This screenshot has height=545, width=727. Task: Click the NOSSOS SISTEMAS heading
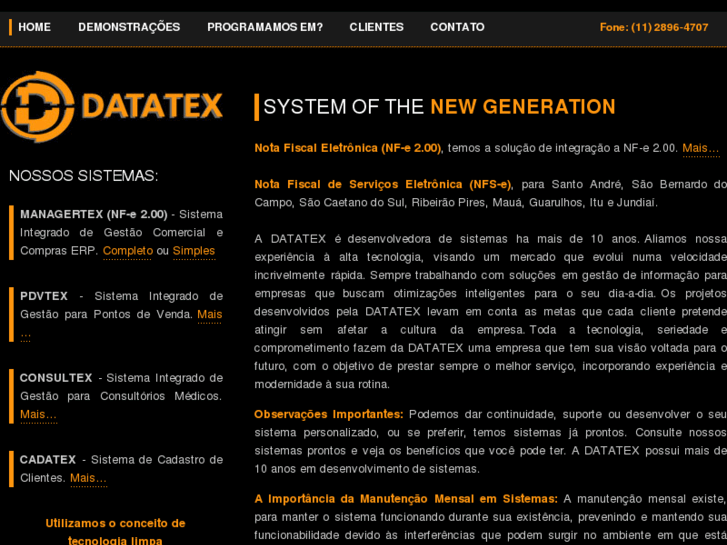(83, 176)
